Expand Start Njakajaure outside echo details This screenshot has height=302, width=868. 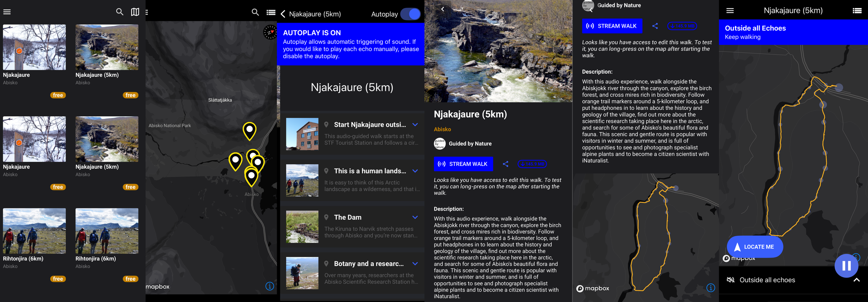(x=415, y=125)
